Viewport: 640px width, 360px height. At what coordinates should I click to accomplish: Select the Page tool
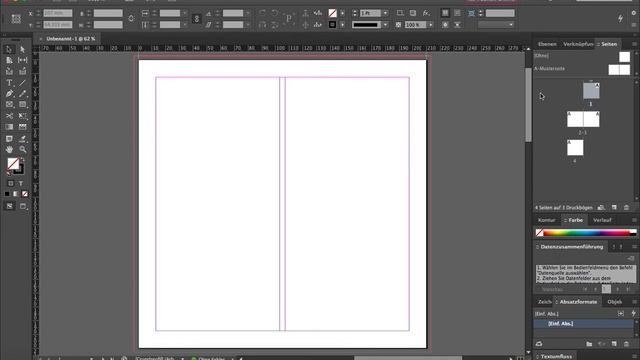(x=9, y=60)
